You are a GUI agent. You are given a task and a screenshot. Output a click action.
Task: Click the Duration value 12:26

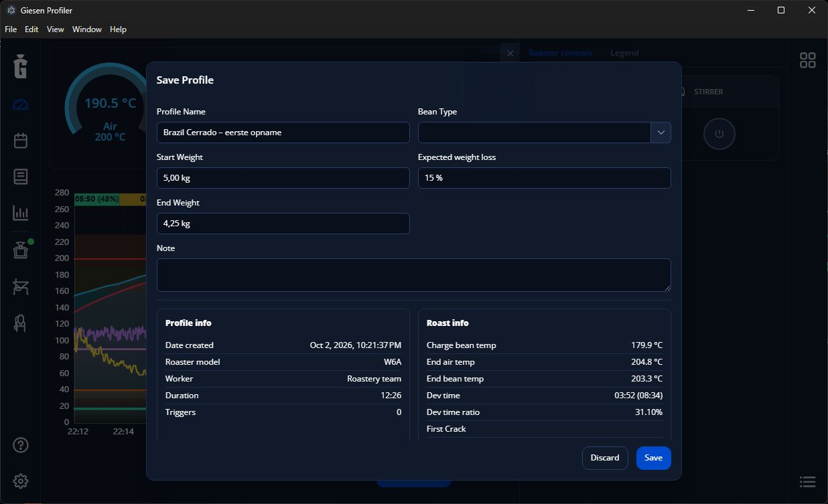(x=392, y=396)
